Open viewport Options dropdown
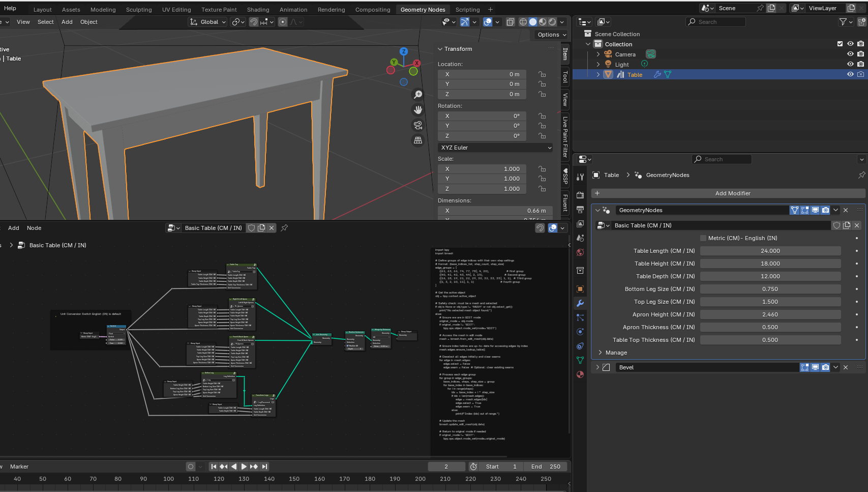Image resolution: width=868 pixels, height=492 pixels. click(x=552, y=35)
